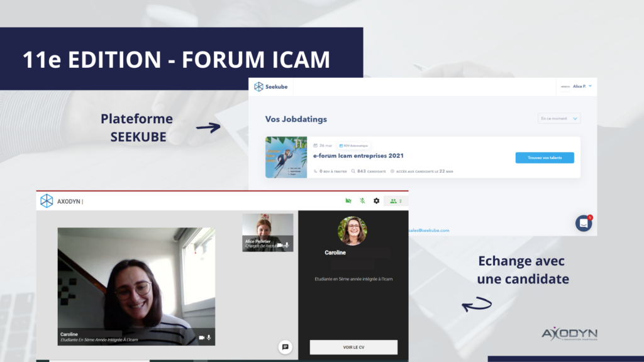Click the sales@seekube.com email link
This screenshot has height=362, width=644.
[429, 230]
